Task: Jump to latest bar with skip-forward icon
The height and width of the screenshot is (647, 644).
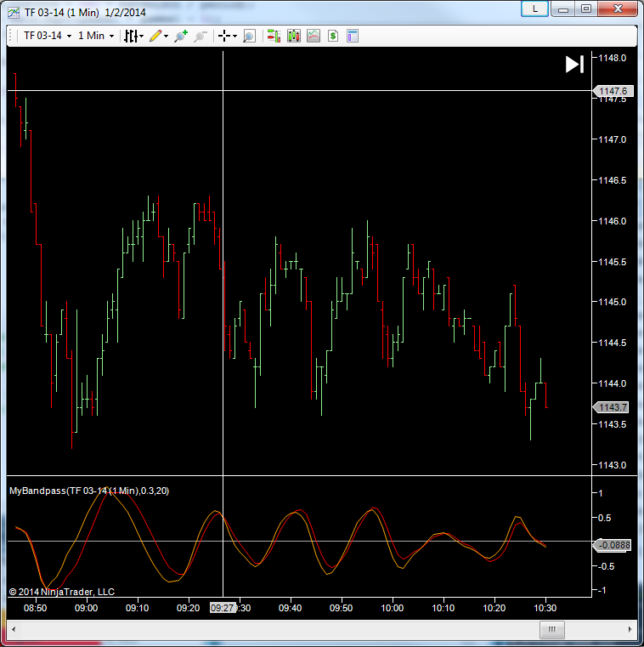Action: tap(574, 65)
